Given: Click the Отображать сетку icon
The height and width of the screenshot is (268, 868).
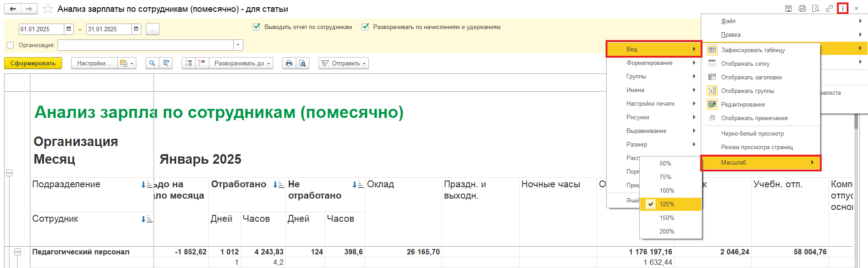Looking at the screenshot, I should tap(712, 63).
